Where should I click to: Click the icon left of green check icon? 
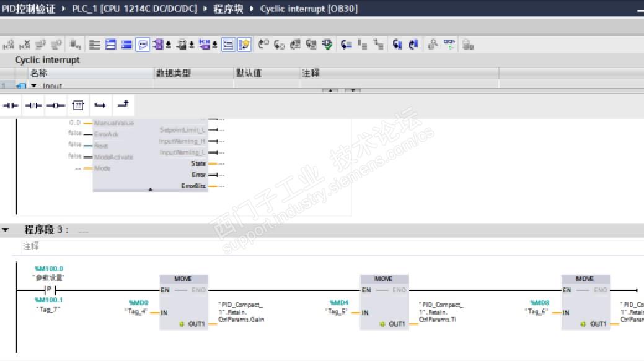[x=311, y=45]
